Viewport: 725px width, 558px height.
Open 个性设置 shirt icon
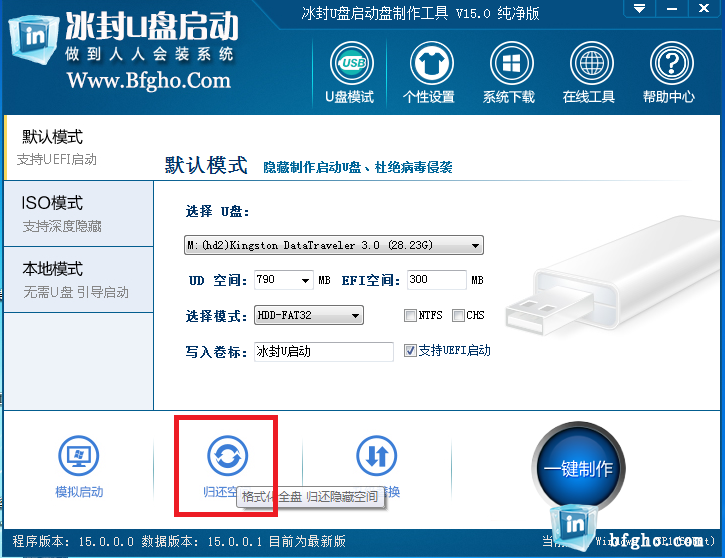point(431,63)
